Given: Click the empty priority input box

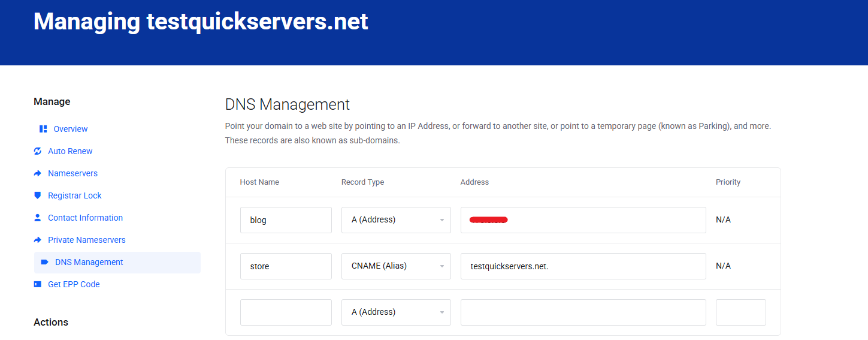Looking at the screenshot, I should point(740,312).
